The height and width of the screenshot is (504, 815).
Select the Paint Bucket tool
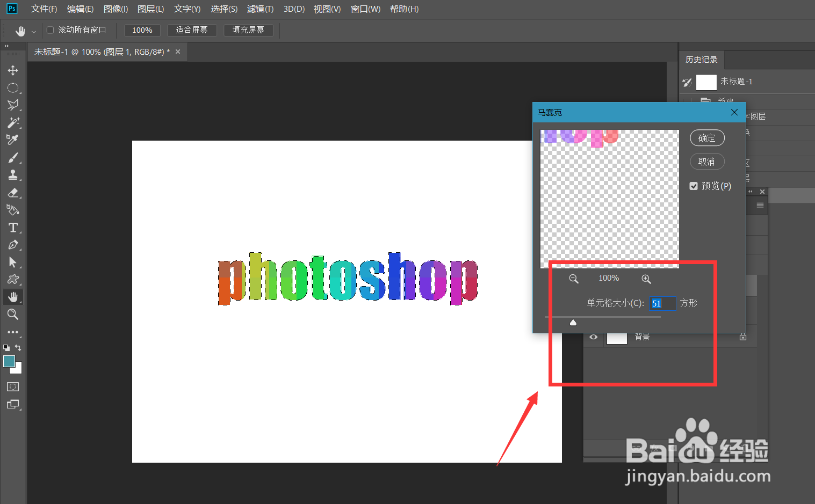pos(13,210)
